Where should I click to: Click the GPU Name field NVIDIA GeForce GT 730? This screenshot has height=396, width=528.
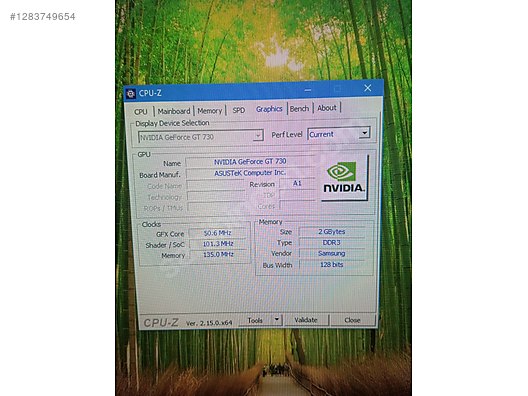250,162
